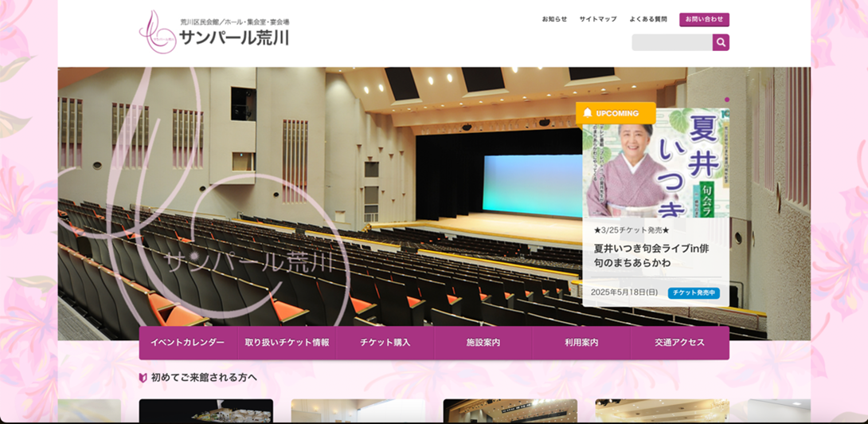Click the magnifier search button
Image resolution: width=868 pixels, height=424 pixels.
(x=721, y=43)
